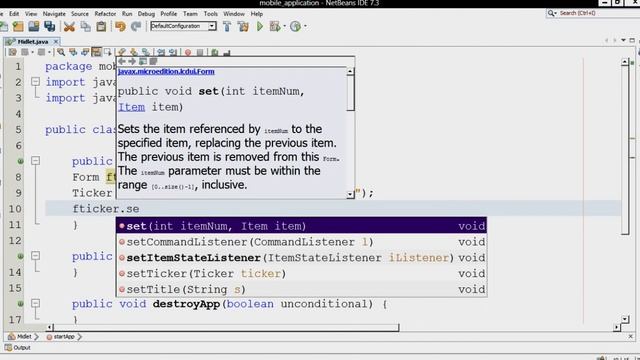Collapse the import fold at line 2
Image resolution: width=640 pixels, height=360 pixels.
point(36,82)
